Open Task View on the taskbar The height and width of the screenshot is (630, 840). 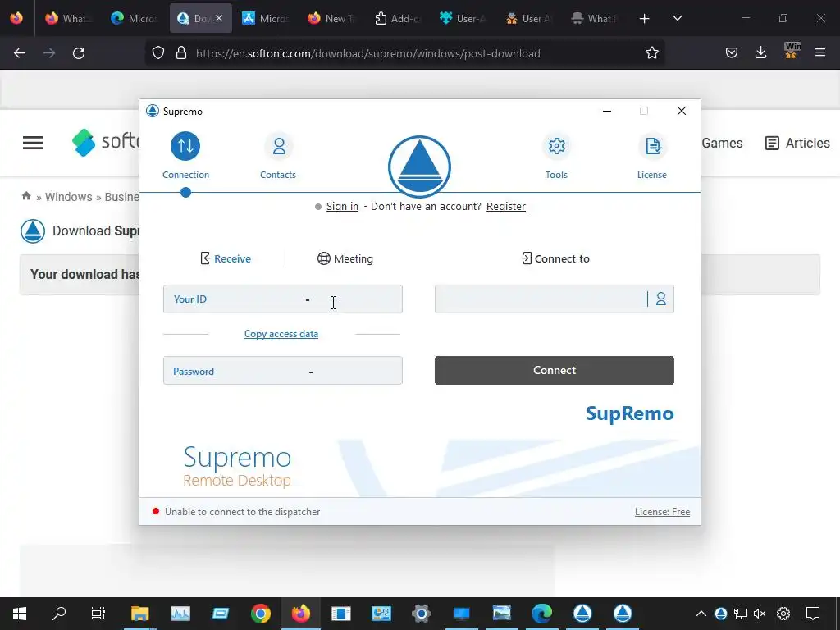(98, 614)
